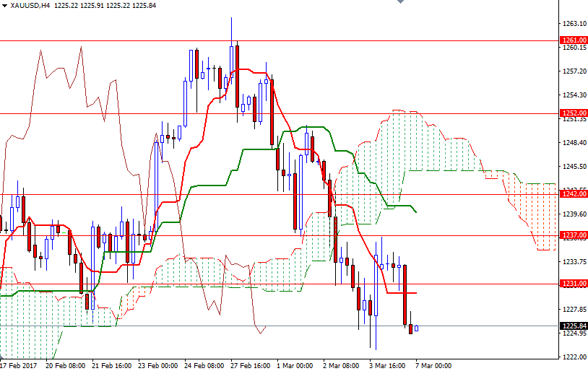Viewport: 588px width, 371px height.
Task: Select the 1237.00 horizontal level label
Action: coord(574,235)
